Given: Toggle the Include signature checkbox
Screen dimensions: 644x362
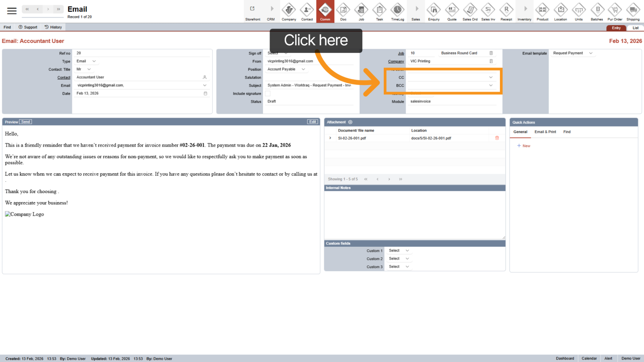Looking at the screenshot, I should (268, 93).
